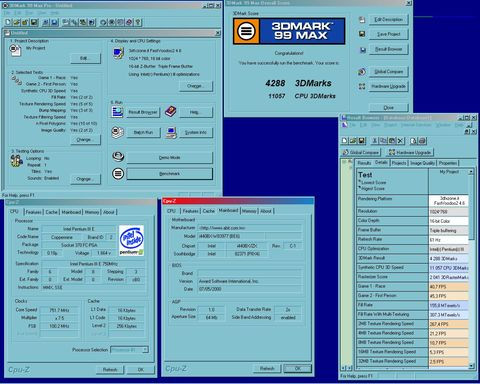The height and width of the screenshot is (384, 480).
Task: Open the Processor Selection dropdown
Action: 145,350
